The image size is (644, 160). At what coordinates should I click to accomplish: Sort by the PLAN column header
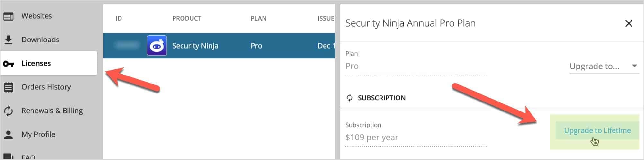coord(258,18)
